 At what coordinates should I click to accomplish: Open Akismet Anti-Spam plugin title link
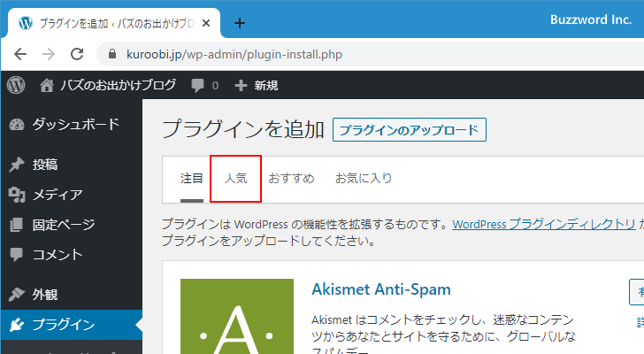pyautogui.click(x=381, y=289)
